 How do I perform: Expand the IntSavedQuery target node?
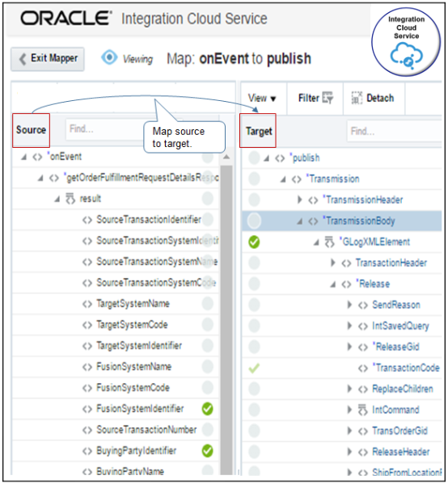(349, 326)
